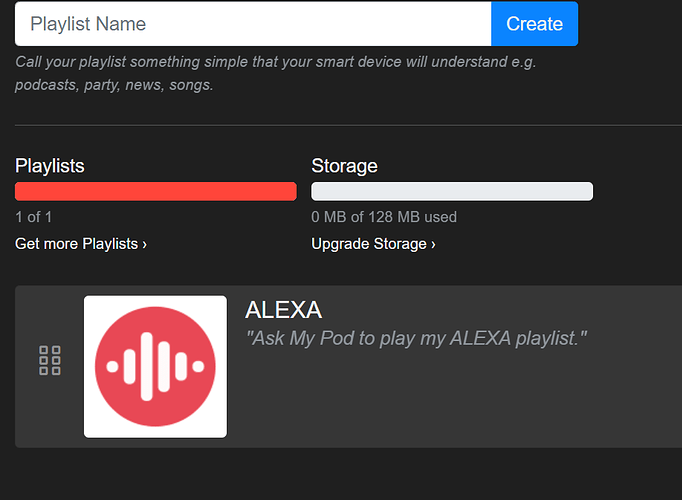Click the "0 MB of 128 MB used" label
682x500 pixels.
[x=384, y=217]
